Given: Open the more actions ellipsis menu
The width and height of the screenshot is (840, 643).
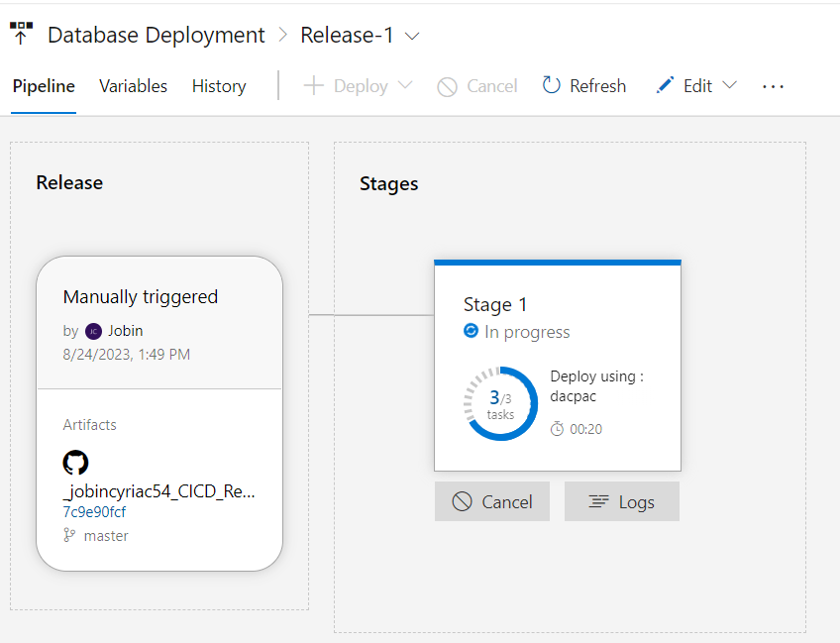Looking at the screenshot, I should 774,86.
